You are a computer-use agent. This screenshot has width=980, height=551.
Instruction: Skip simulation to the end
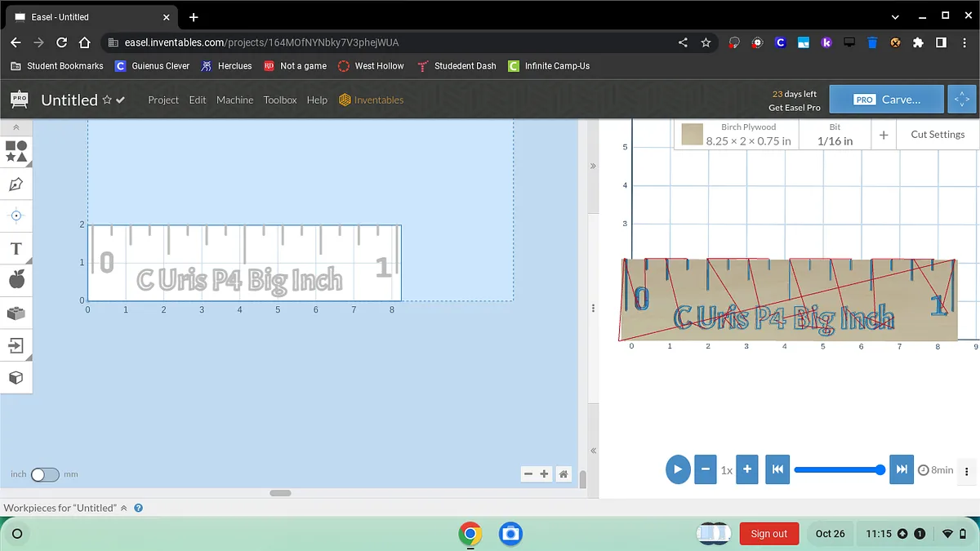pos(901,469)
